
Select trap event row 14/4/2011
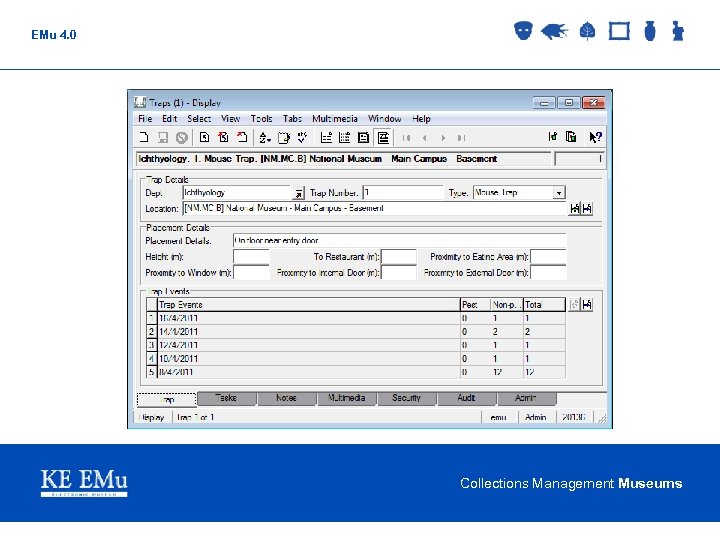pos(356,332)
